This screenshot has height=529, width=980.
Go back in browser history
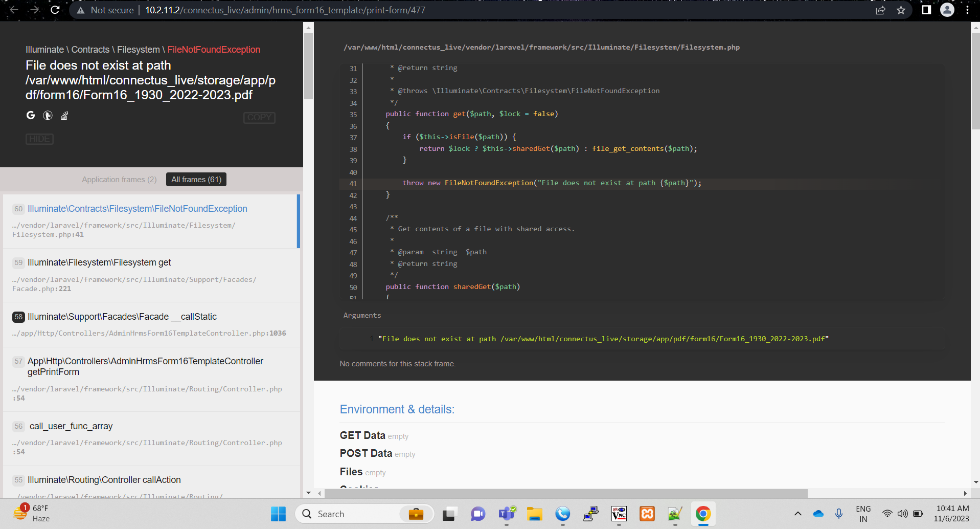[x=14, y=10]
